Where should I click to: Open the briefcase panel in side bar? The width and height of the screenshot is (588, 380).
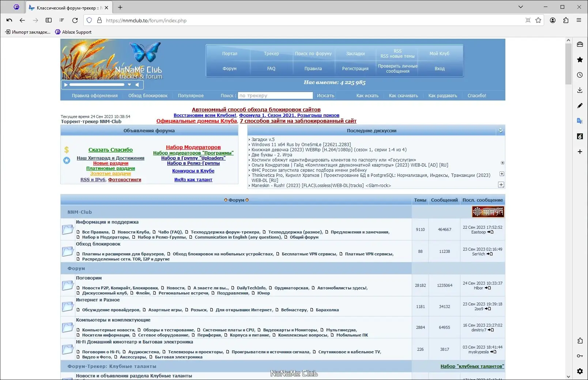pos(580,44)
